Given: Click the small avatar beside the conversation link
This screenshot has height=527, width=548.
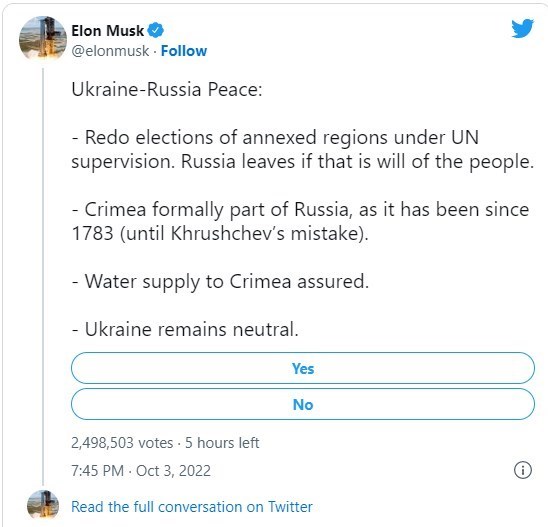Looking at the screenshot, I should [x=43, y=505].
